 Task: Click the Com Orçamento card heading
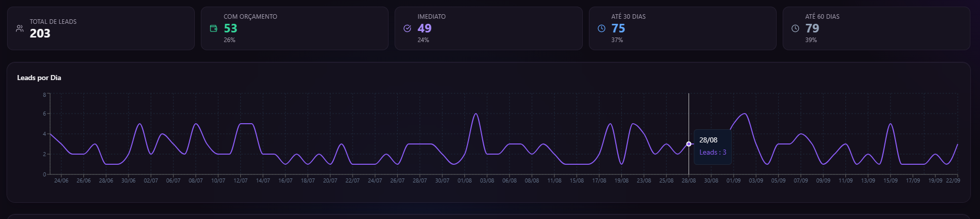250,17
